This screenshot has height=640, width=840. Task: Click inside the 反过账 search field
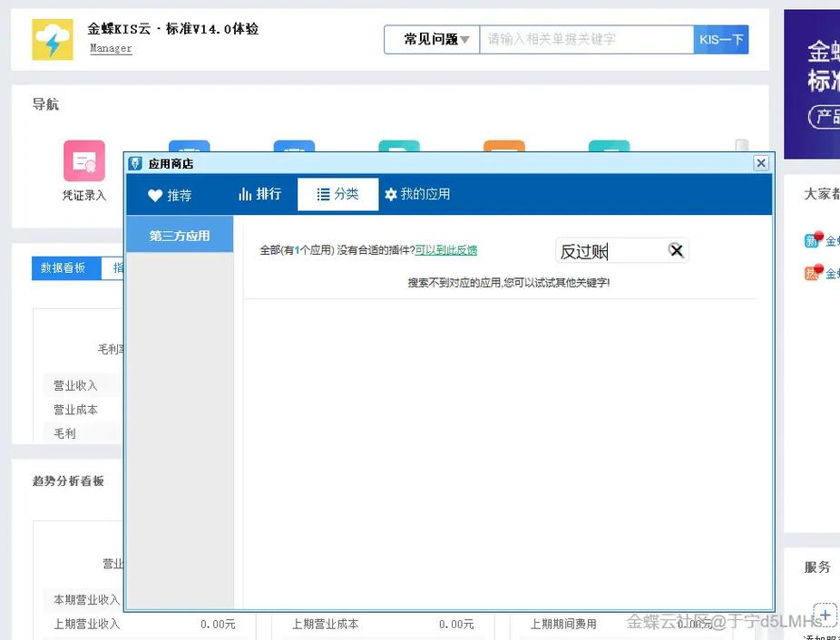pos(608,251)
